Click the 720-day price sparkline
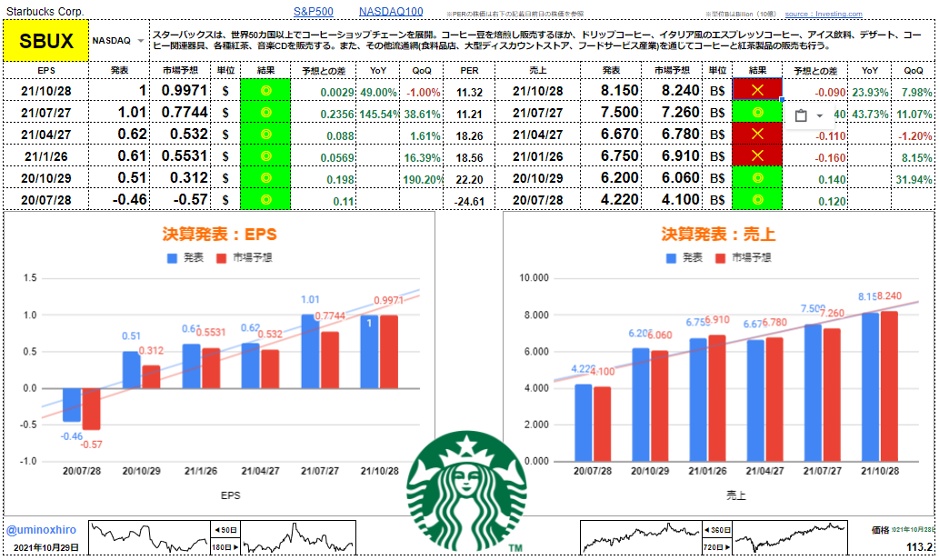 pos(790,537)
